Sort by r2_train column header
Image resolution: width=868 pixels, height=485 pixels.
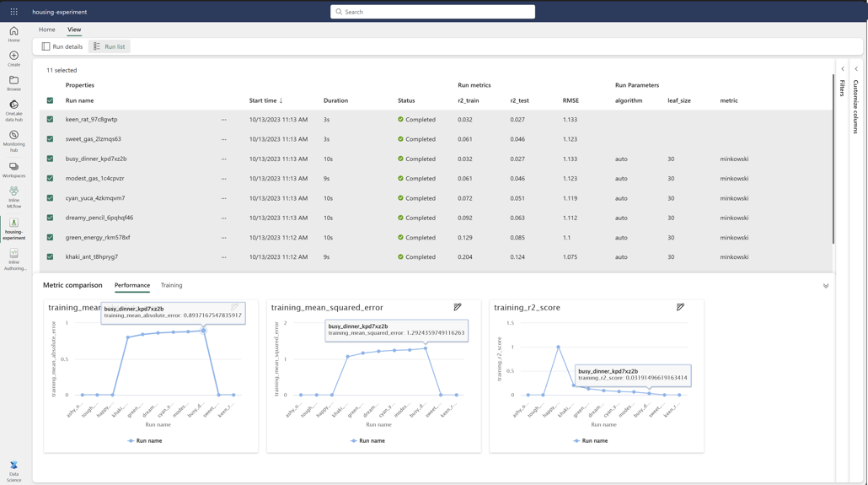tap(469, 100)
